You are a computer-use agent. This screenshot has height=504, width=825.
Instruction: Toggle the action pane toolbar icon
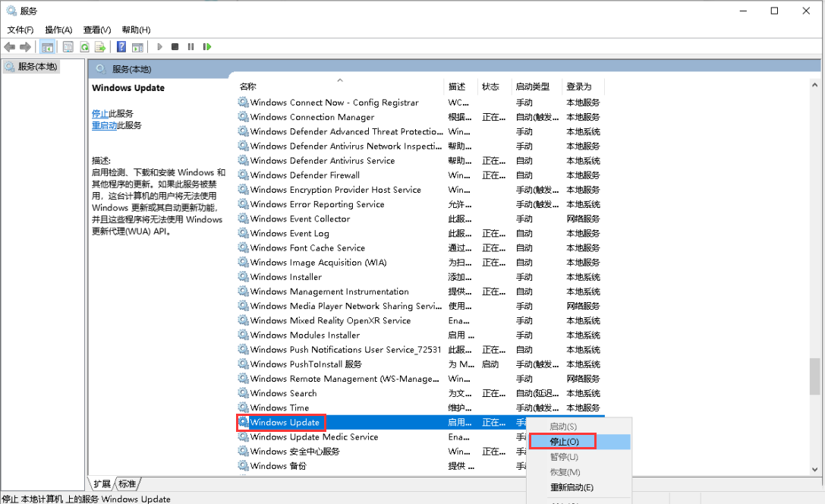(137, 47)
